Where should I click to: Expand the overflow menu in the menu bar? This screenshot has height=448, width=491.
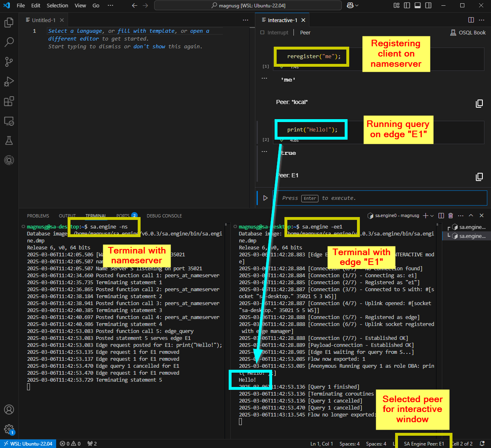111,5
